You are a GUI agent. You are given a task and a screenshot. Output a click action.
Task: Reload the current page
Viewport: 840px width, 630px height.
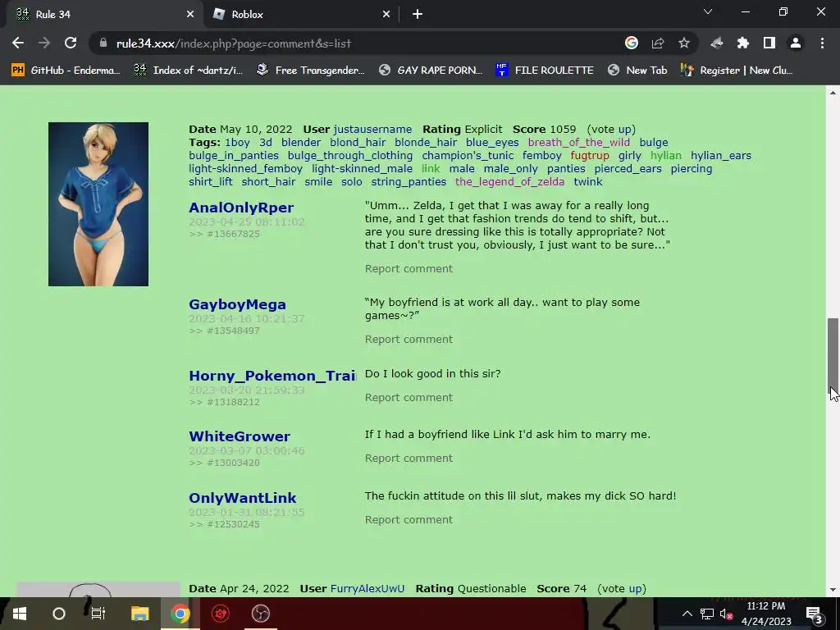pyautogui.click(x=71, y=43)
